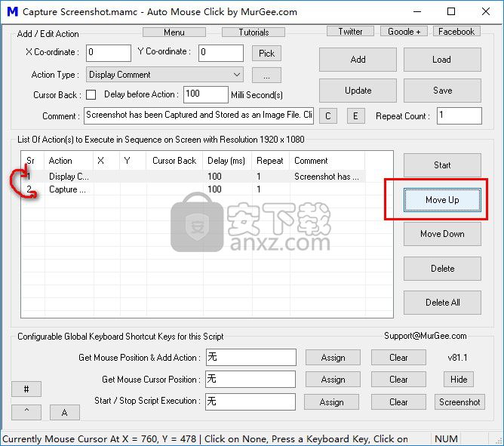Open the Menu button at top
504x446 pixels.
point(174,32)
